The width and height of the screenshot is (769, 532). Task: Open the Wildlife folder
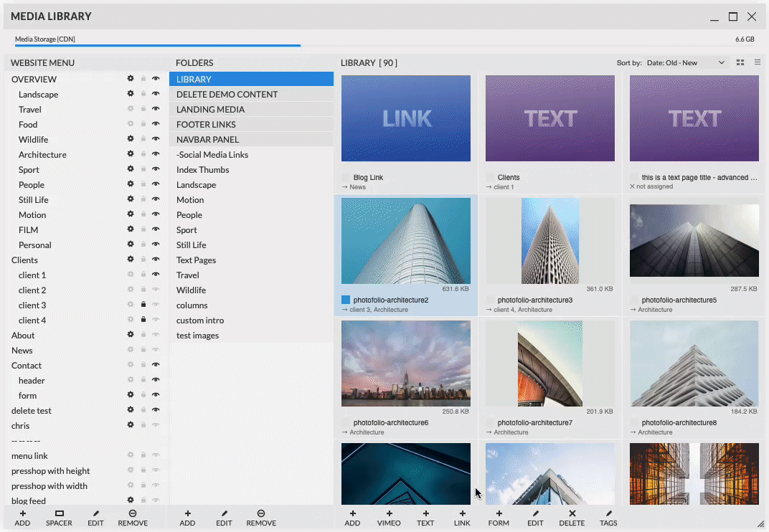[x=191, y=290]
